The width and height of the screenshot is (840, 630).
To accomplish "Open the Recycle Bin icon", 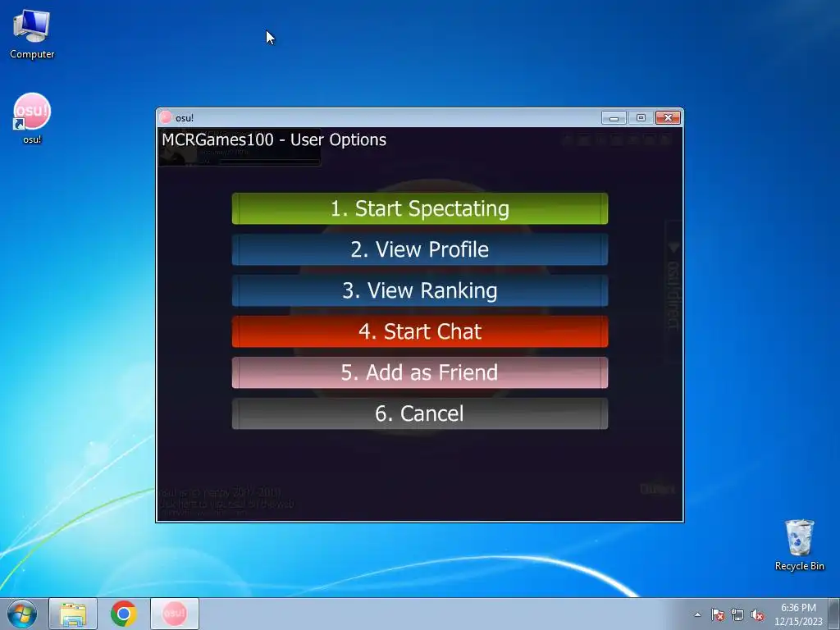I will pyautogui.click(x=799, y=545).
